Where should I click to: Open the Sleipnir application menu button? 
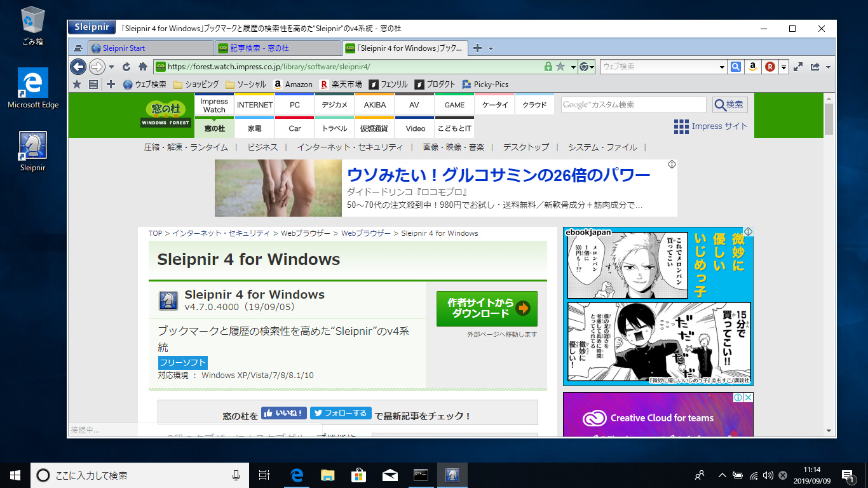92,27
